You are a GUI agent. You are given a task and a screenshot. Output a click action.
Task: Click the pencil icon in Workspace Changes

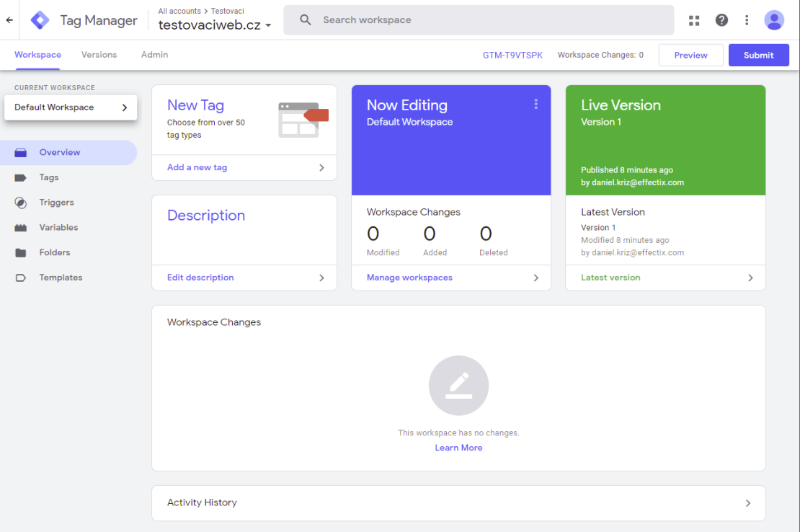458,386
